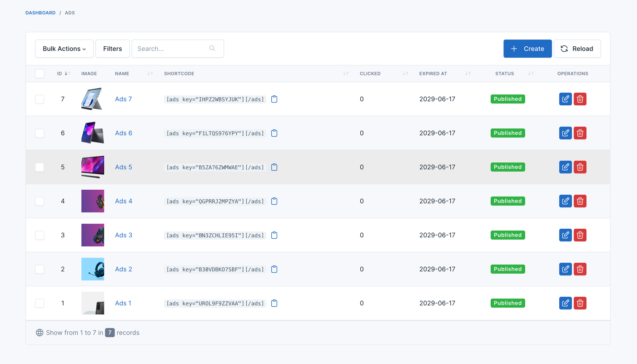The height and width of the screenshot is (364, 637).
Task: Click the Ads 2 headphones thumbnail
Action: click(93, 269)
